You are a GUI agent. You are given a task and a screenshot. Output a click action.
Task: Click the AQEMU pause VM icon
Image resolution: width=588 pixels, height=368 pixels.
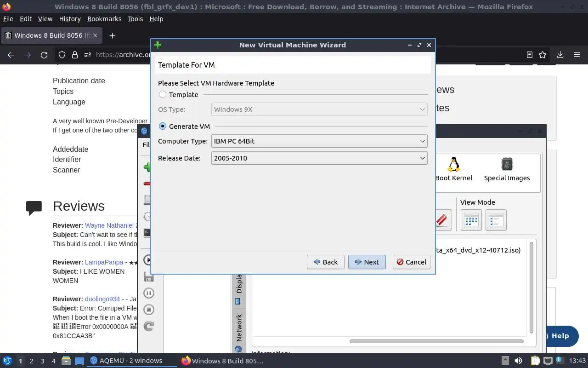tap(148, 293)
